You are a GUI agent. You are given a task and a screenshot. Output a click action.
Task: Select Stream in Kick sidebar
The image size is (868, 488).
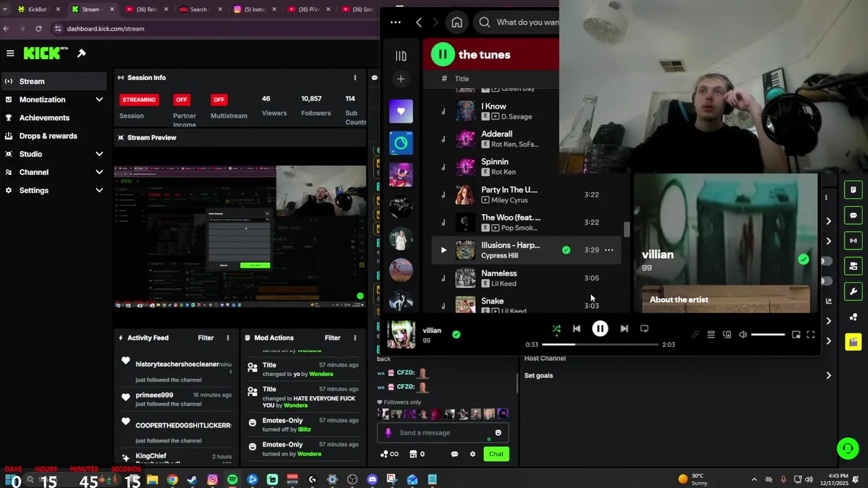[54, 81]
